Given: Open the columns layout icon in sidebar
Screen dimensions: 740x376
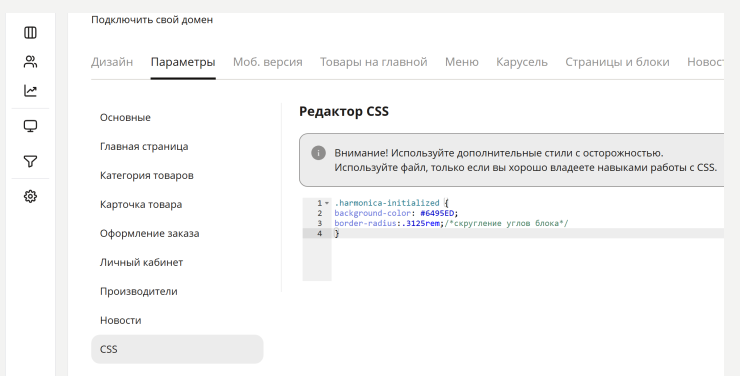Looking at the screenshot, I should [30, 33].
